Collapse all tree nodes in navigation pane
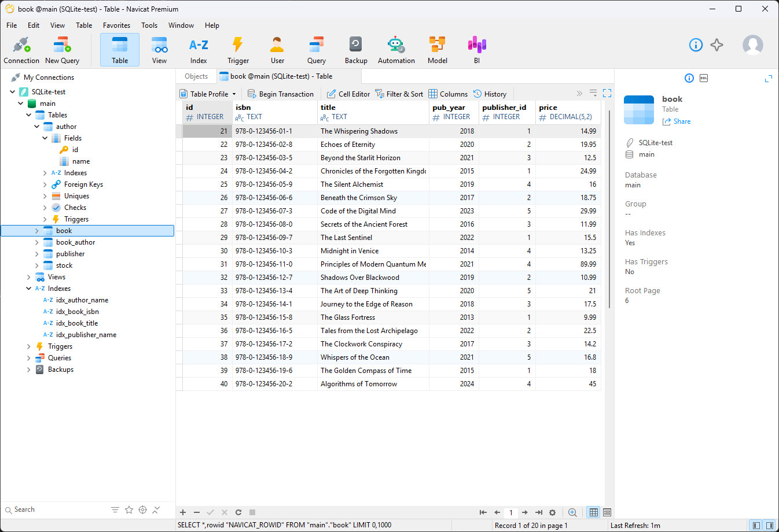 [x=156, y=509]
